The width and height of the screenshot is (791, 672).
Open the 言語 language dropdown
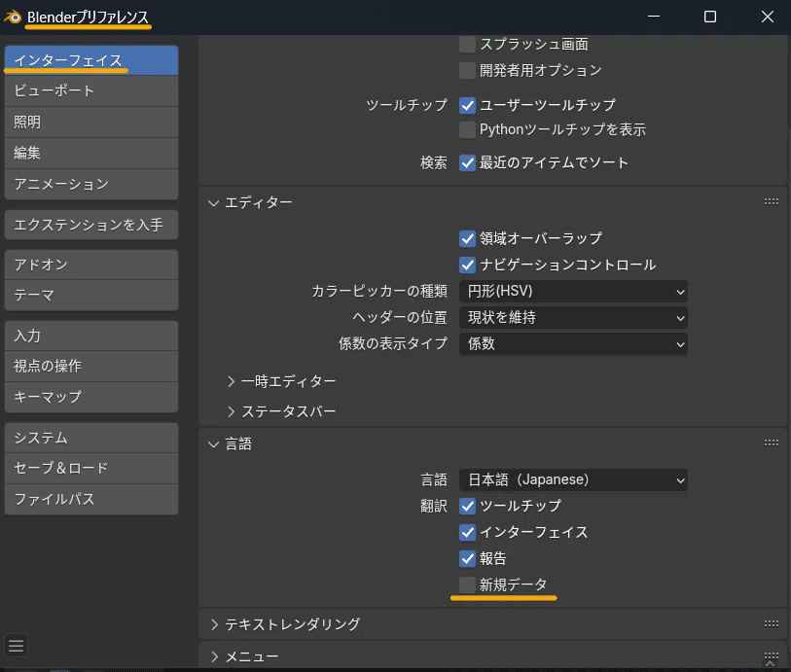(573, 479)
